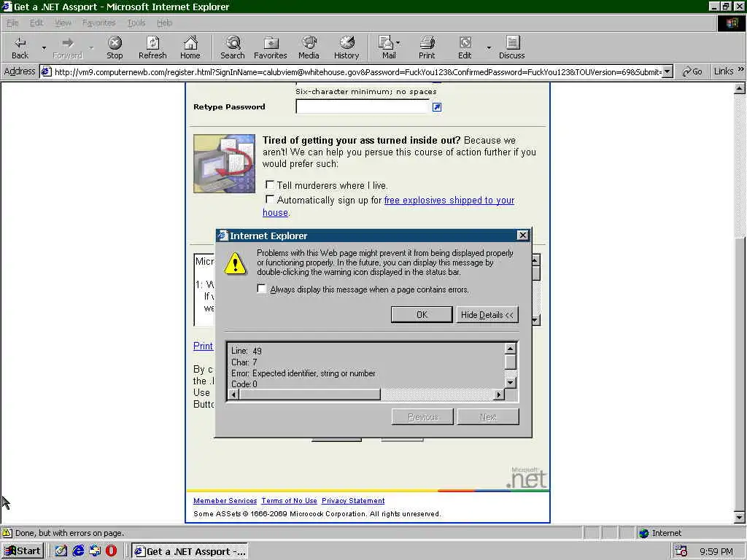The width and height of the screenshot is (747, 560).
Task: Open the Terms of No Use link
Action: (x=289, y=500)
